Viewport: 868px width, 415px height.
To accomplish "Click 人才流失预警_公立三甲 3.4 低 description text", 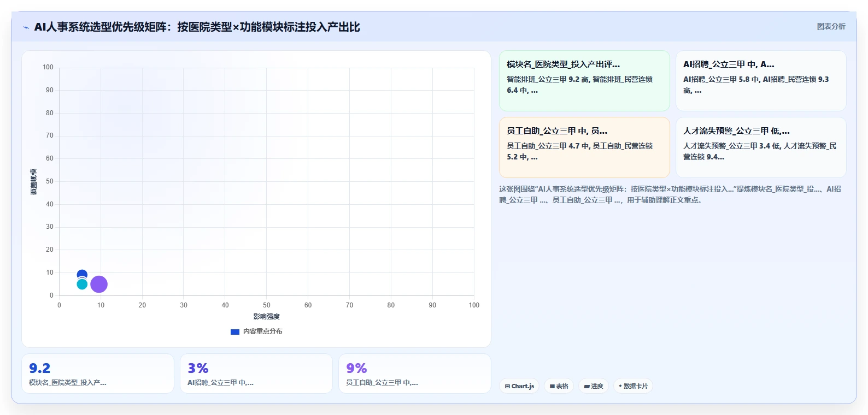I will click(x=760, y=151).
